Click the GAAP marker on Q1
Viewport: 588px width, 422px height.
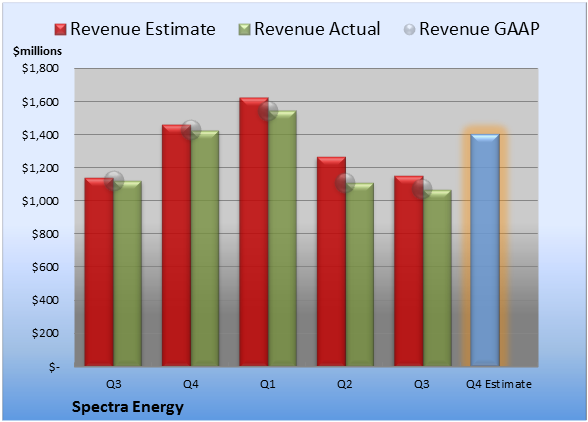(x=268, y=111)
